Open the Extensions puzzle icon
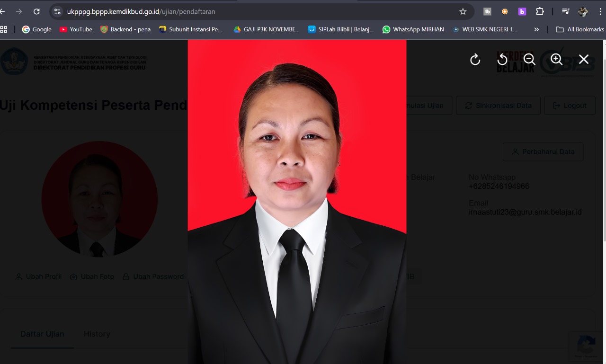This screenshot has width=606, height=364. tap(540, 11)
